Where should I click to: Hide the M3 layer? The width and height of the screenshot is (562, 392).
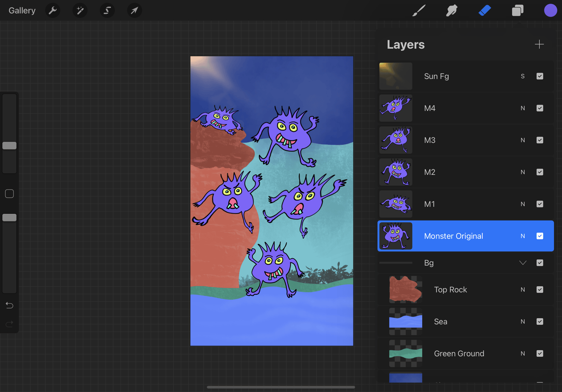pos(540,140)
